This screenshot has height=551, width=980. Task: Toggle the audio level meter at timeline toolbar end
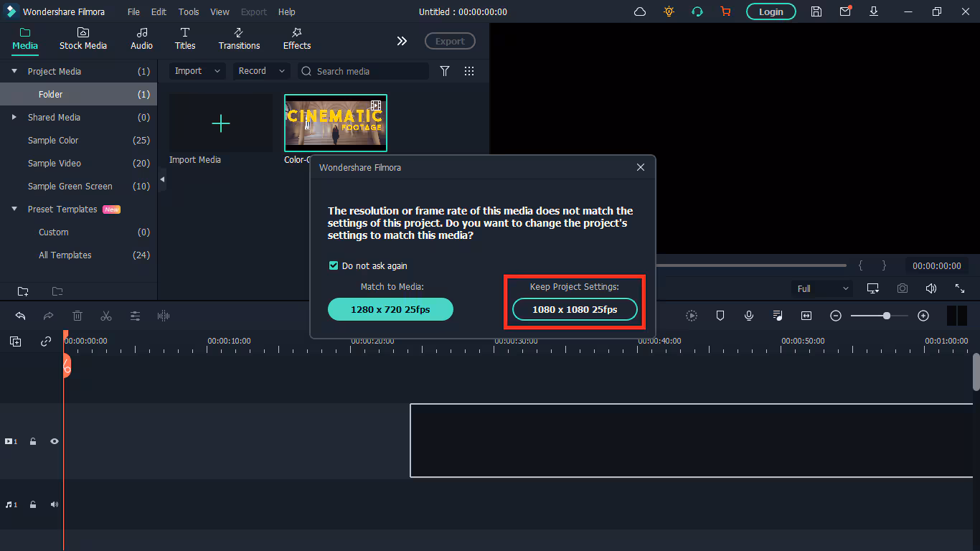point(957,316)
